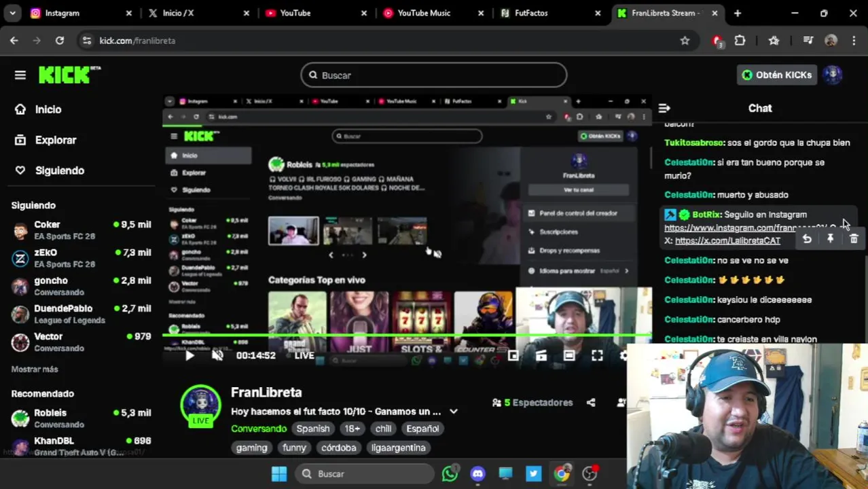Focus the Kick Buscar search field
This screenshot has width=868, height=489.
(x=434, y=75)
